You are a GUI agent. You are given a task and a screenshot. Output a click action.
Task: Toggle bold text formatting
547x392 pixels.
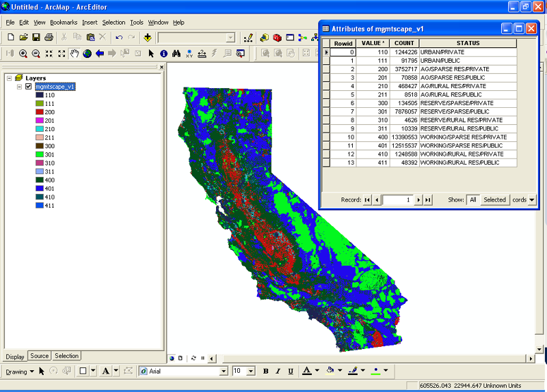coord(266,371)
